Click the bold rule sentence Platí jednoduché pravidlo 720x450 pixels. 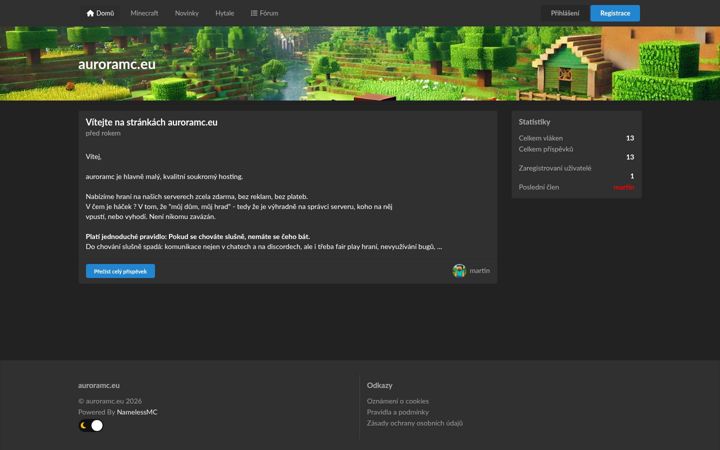coord(197,237)
